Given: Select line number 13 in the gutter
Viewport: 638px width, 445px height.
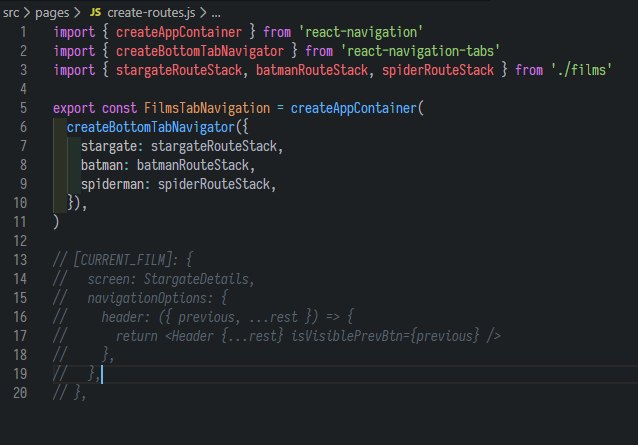Looking at the screenshot, I should (20, 260).
